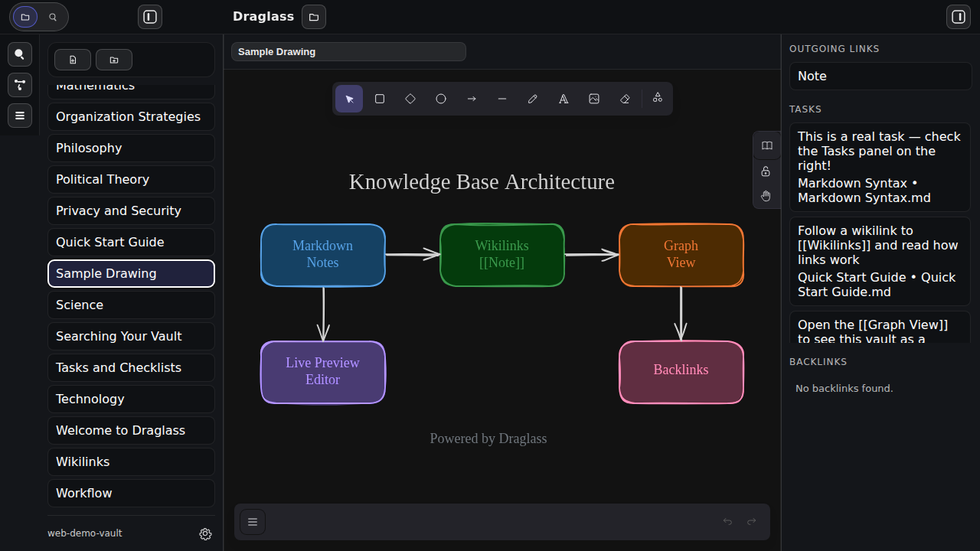Switch to search view in top-left pill
The width and height of the screenshot is (980, 551).
point(53,17)
